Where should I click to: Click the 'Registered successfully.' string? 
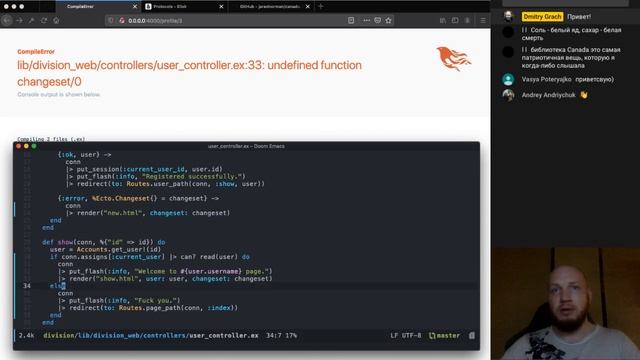click(192, 176)
